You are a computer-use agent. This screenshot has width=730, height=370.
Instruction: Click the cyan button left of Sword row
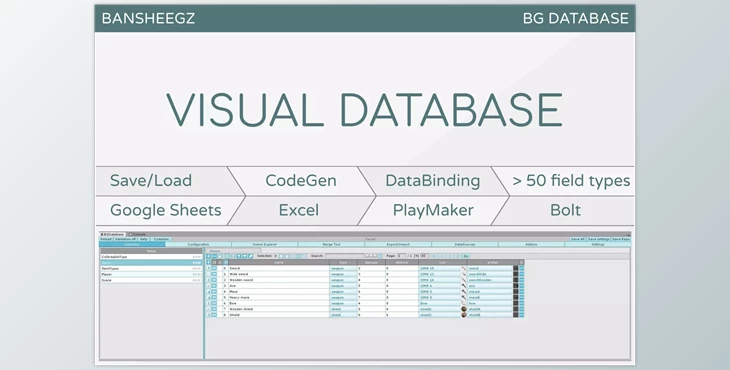pos(214,268)
